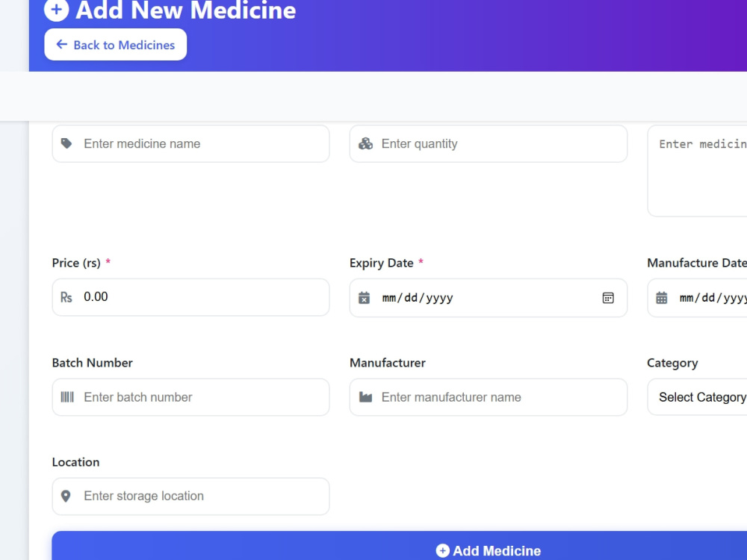Focus the Enter quantity field
The image size is (747, 560).
489,144
